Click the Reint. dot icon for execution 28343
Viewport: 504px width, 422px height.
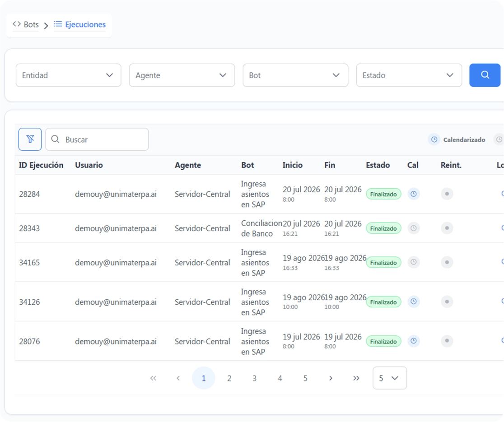(447, 228)
